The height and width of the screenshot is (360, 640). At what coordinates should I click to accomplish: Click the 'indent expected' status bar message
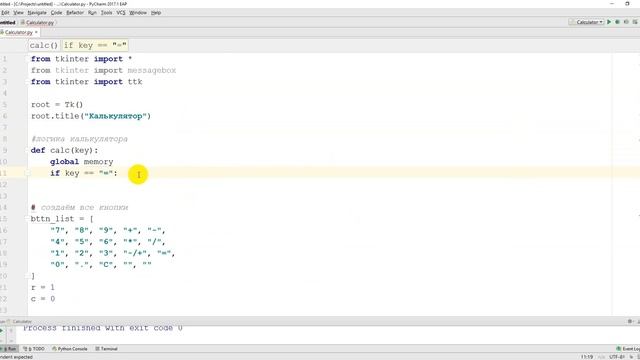[16, 357]
